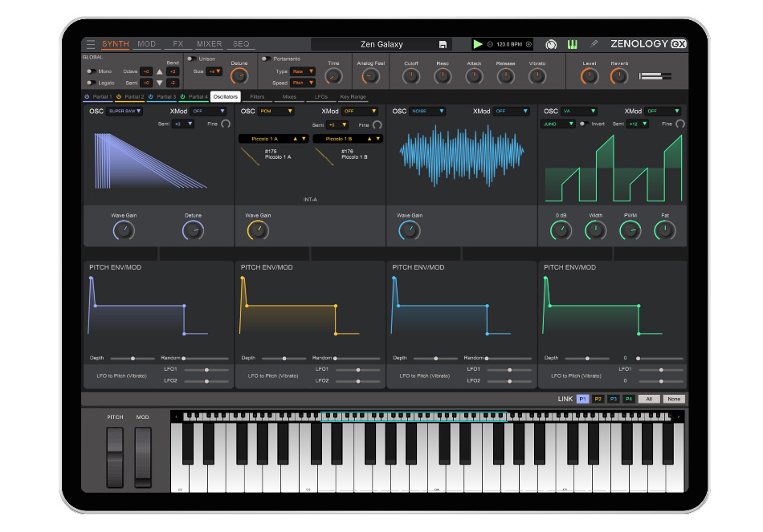The width and height of the screenshot is (763, 532).
Task: Open the hamburger menu icon
Action: (x=91, y=44)
